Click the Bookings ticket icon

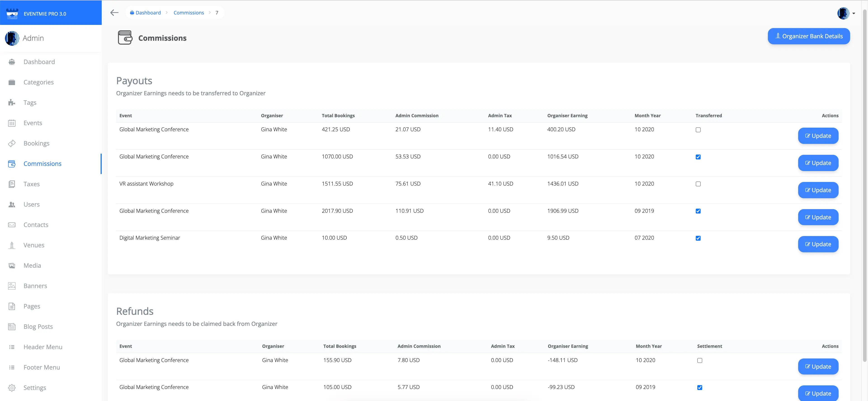pyautogui.click(x=12, y=143)
